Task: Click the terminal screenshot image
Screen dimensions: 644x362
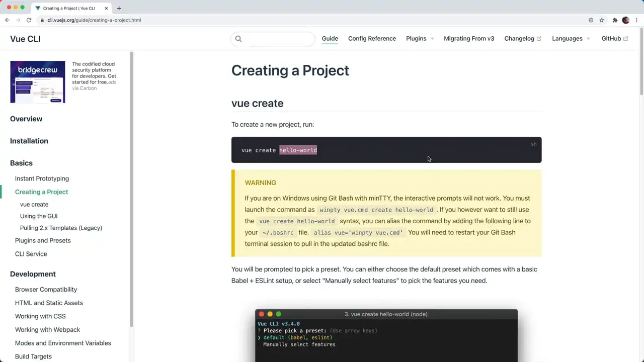Action: click(x=386, y=335)
